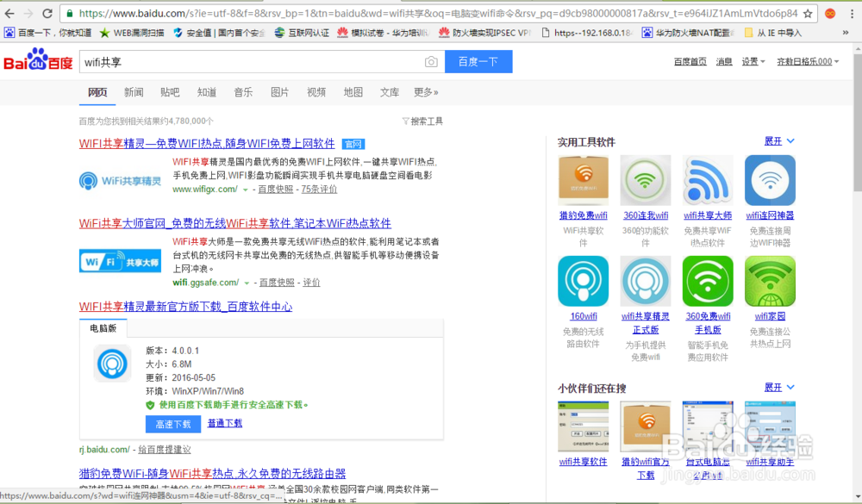This screenshot has height=504, width=862.
Task: Open 搜索工具 filter
Action: tap(422, 121)
